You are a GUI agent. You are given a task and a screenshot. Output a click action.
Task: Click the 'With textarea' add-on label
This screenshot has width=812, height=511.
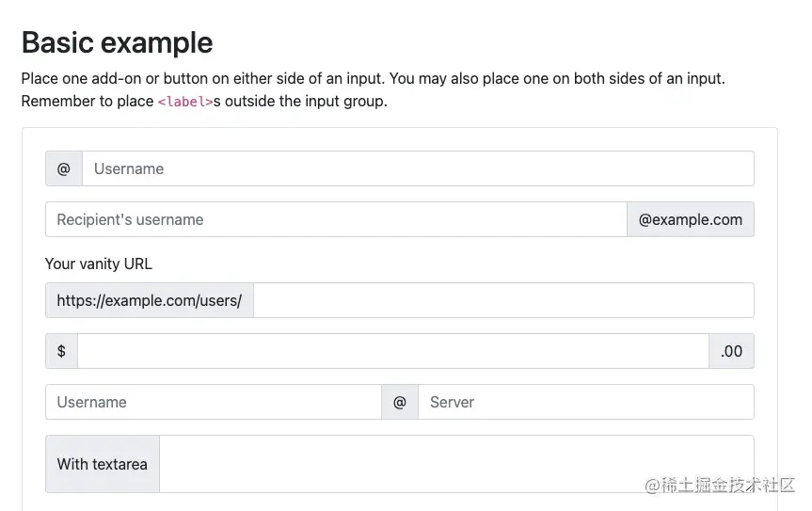coord(103,464)
